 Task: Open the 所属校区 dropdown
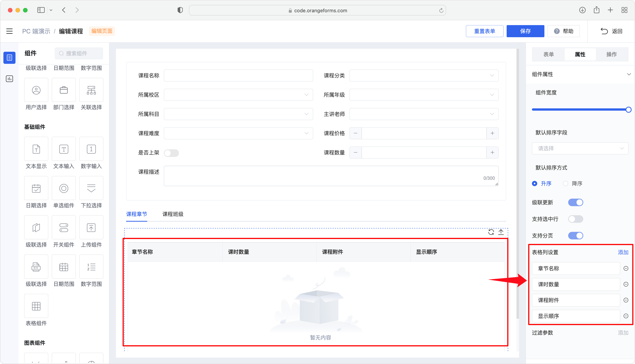pyautogui.click(x=238, y=95)
